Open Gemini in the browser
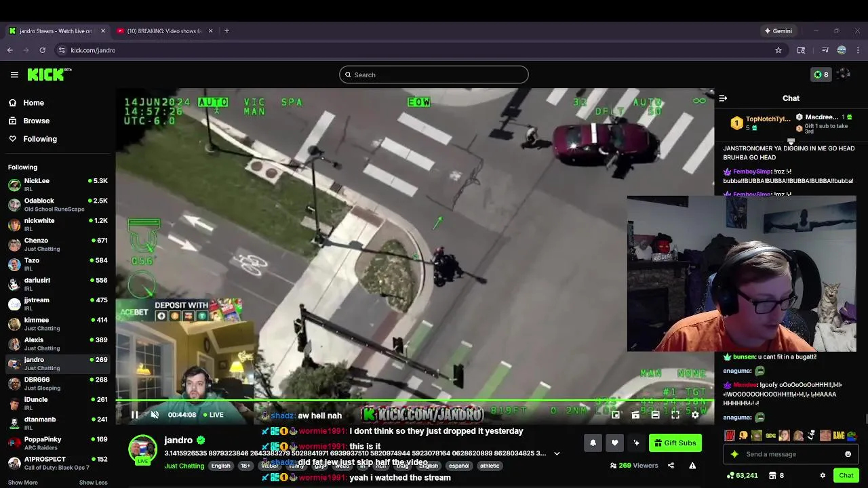 point(778,31)
